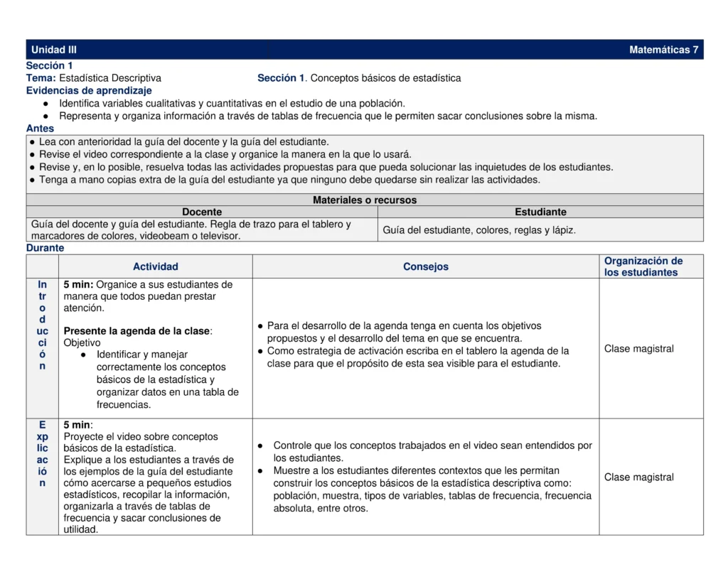Click the 'Unidad III' header text
The height and width of the screenshot is (562, 728).
[x=54, y=50]
